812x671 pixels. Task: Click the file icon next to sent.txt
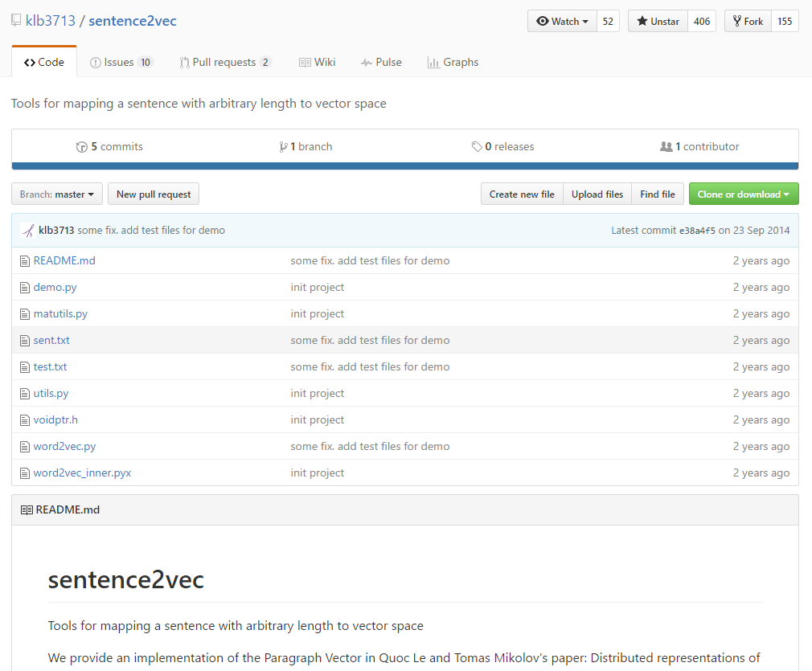click(x=25, y=340)
